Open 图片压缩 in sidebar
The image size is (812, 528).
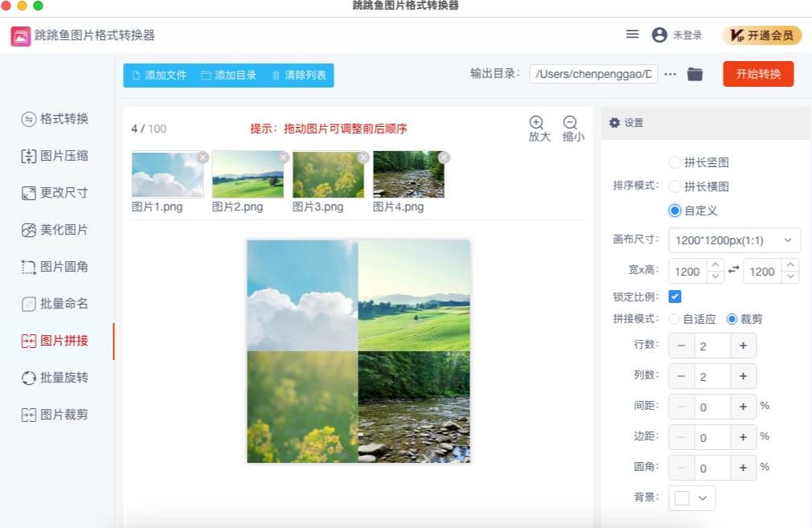55,156
